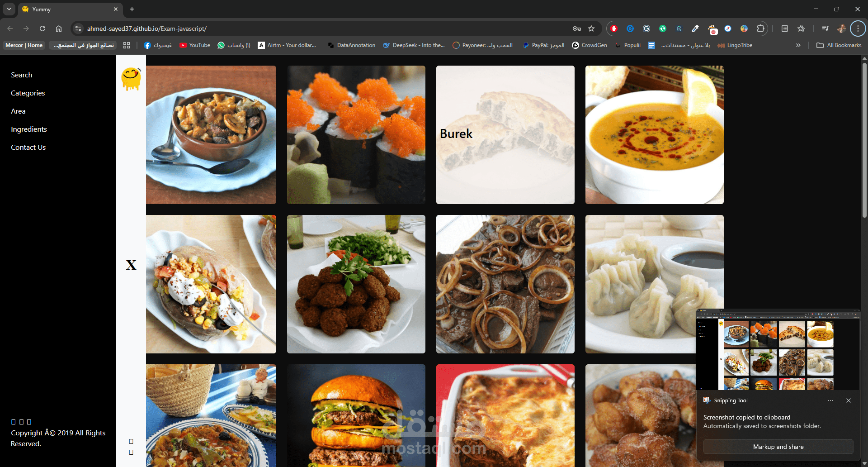868x467 pixels.
Task: Open the dumplings meal card
Action: 655,284
